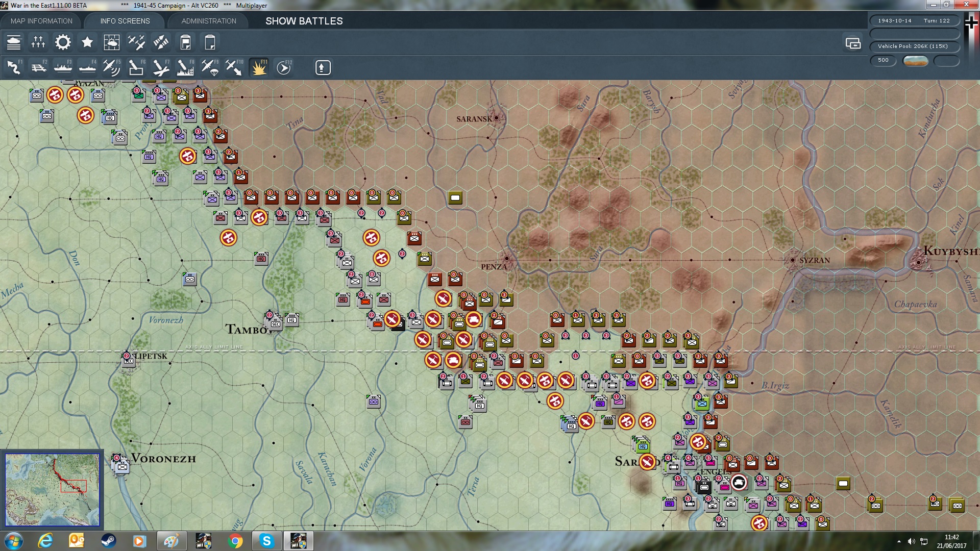980x551 pixels.
Task: Click the switch windows icon in top bar
Action: (x=853, y=43)
